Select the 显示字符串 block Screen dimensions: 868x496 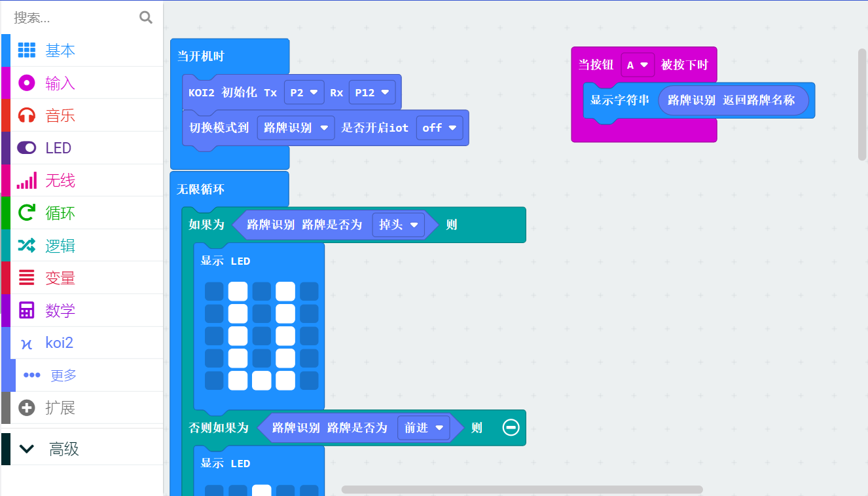click(620, 100)
